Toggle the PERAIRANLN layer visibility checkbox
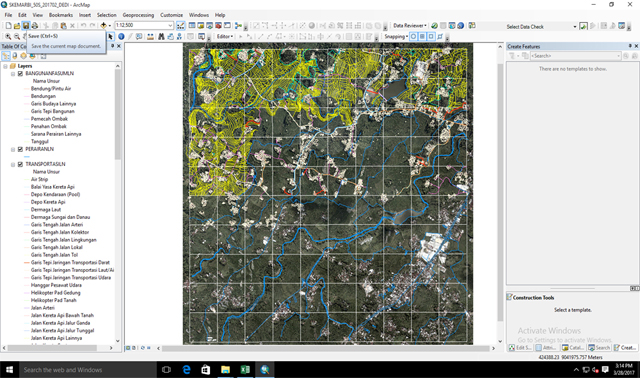This screenshot has height=378, width=640. pyautogui.click(x=20, y=149)
